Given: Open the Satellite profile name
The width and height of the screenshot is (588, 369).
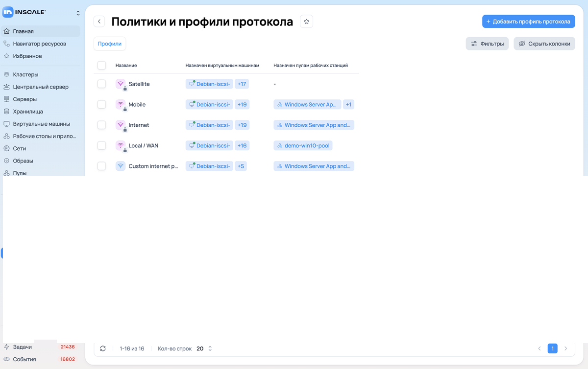Looking at the screenshot, I should click(x=139, y=84).
